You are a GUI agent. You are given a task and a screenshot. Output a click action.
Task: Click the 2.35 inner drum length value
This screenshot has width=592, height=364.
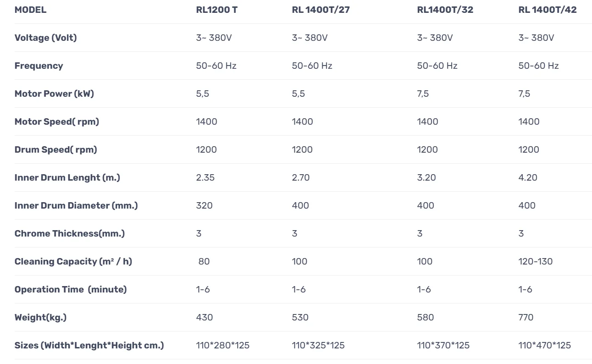click(205, 177)
